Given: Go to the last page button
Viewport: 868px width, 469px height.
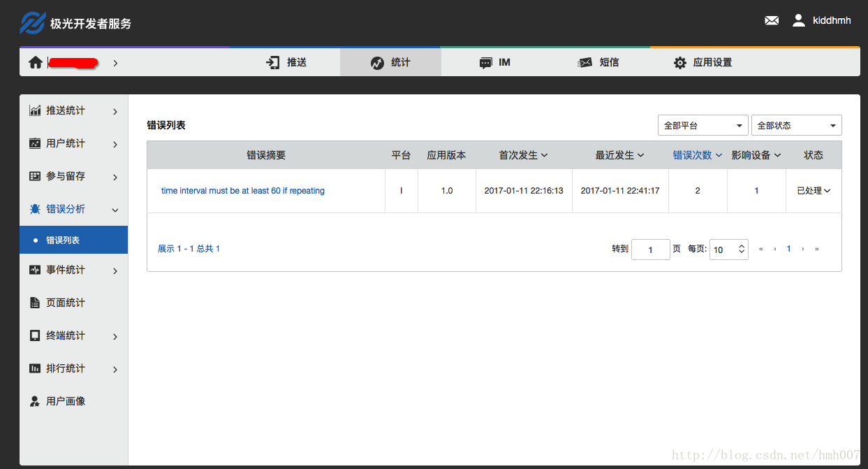Looking at the screenshot, I should coord(817,249).
